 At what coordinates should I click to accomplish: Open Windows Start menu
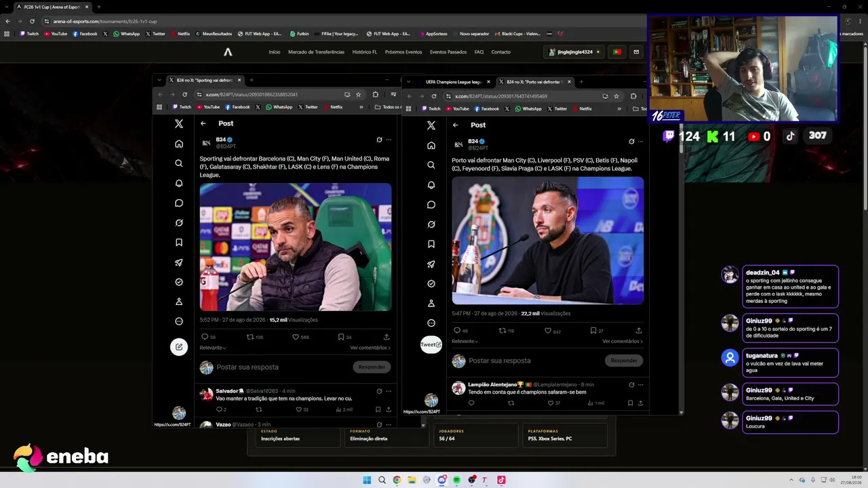click(x=367, y=480)
